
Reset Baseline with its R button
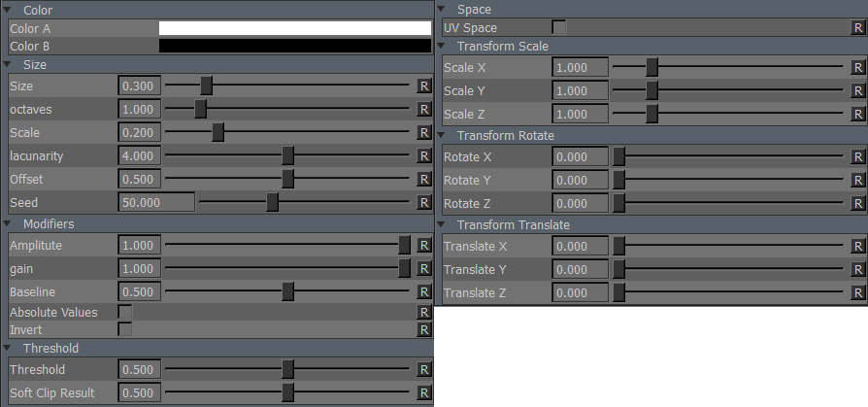click(x=424, y=291)
